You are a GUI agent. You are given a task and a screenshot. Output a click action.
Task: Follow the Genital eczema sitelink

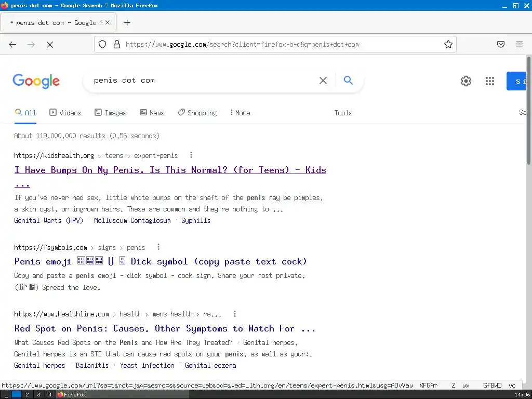[211, 365]
